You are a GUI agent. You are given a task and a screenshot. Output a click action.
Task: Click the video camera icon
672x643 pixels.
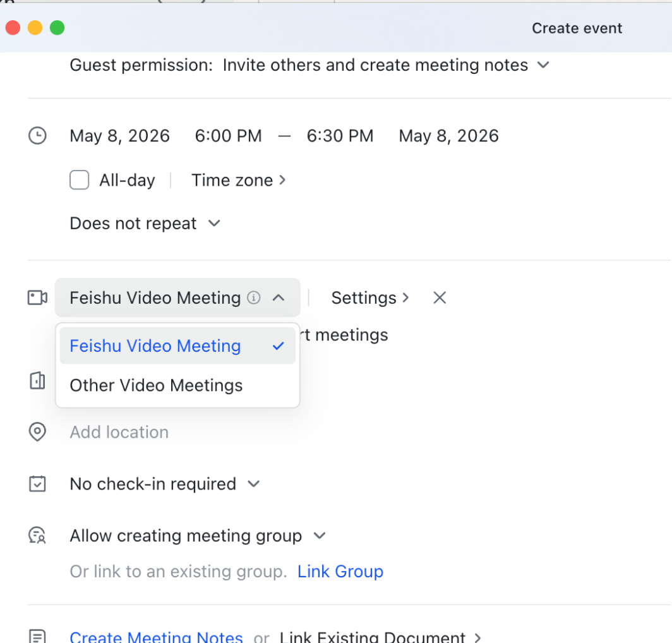37,297
